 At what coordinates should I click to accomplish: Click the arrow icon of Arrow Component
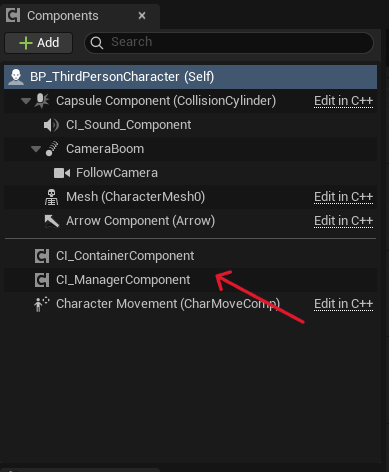52,221
